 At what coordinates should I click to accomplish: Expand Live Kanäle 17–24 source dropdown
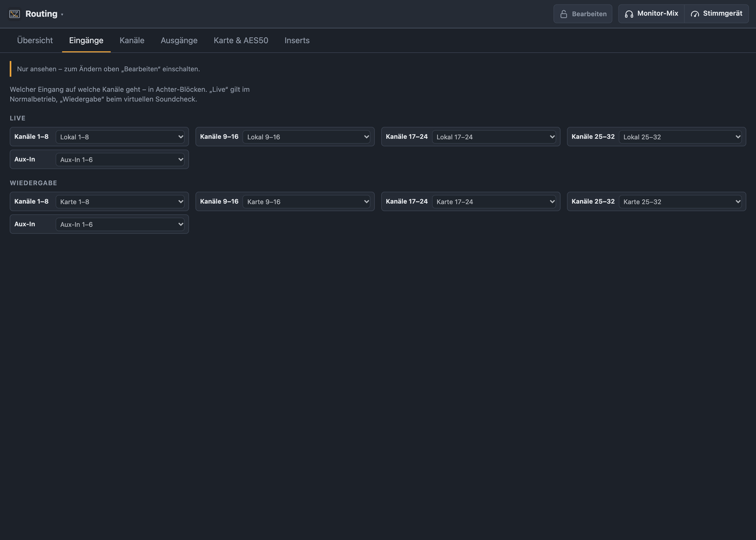pyautogui.click(x=495, y=137)
